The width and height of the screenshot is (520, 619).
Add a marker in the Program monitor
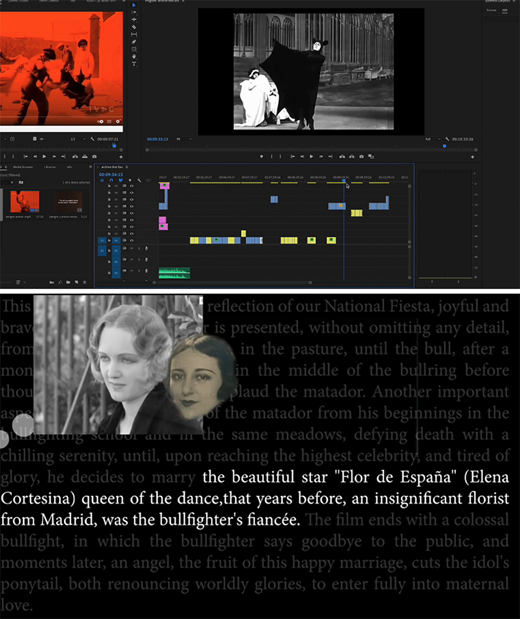tap(261, 157)
